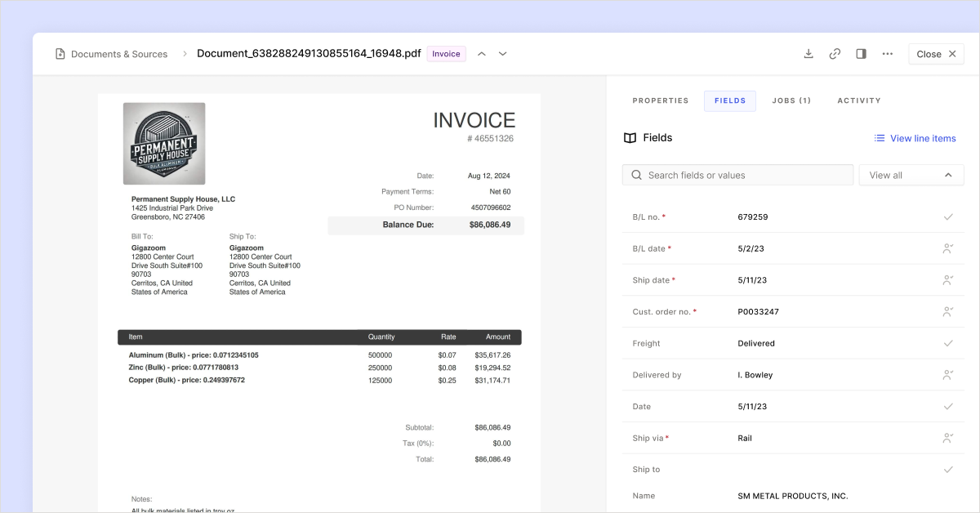Image resolution: width=980 pixels, height=513 pixels.
Task: Click the search magnifier icon
Action: (636, 175)
